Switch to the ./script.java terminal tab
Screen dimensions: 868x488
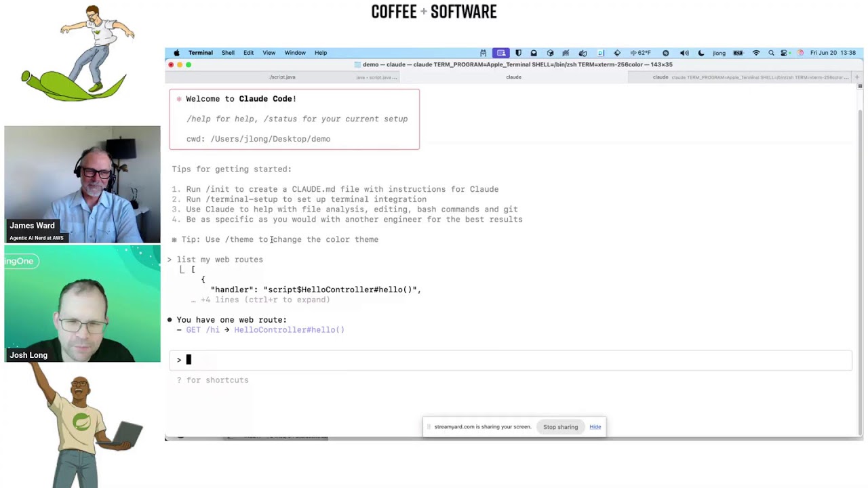(x=282, y=77)
